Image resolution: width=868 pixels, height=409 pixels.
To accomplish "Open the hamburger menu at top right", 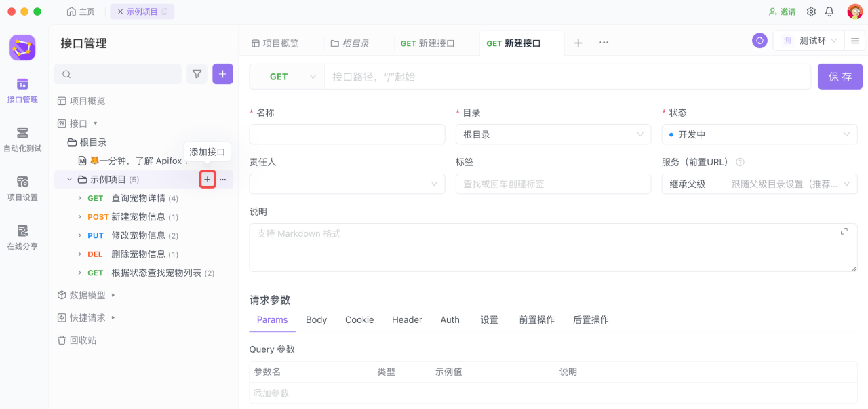I will (x=854, y=40).
